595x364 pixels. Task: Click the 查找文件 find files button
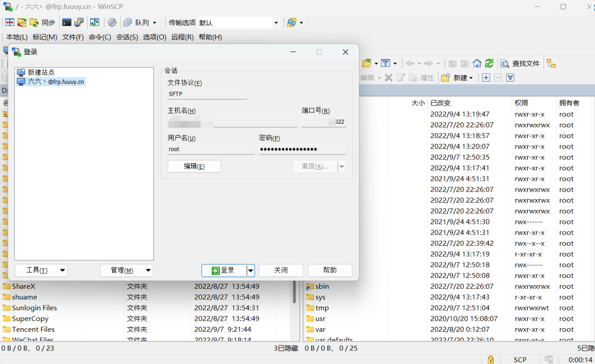[x=521, y=63]
